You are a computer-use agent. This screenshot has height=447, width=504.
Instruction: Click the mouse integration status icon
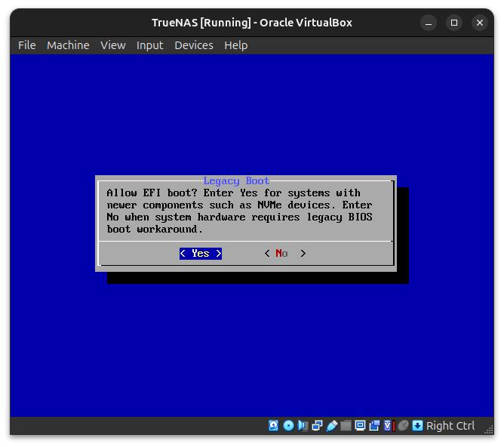pyautogui.click(x=403, y=426)
